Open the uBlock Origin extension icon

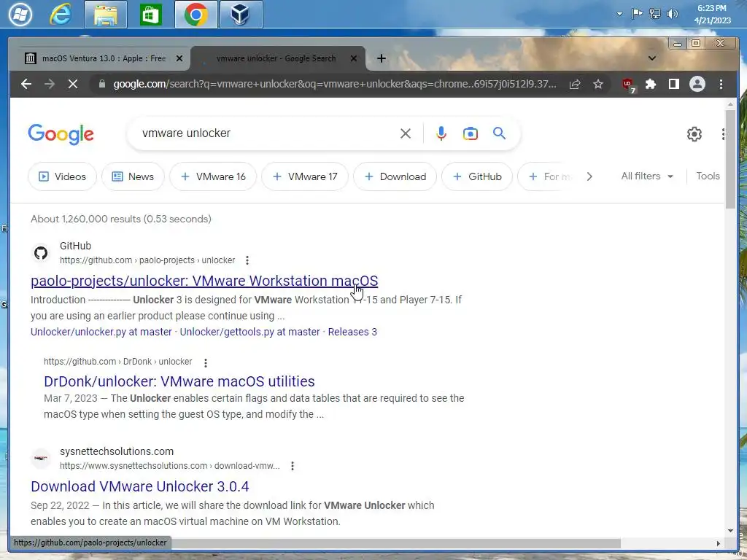[x=628, y=85]
